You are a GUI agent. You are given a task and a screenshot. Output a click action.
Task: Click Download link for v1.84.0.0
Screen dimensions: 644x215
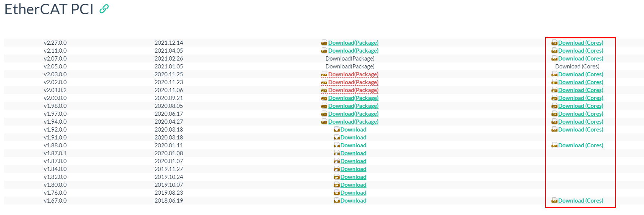(x=353, y=169)
